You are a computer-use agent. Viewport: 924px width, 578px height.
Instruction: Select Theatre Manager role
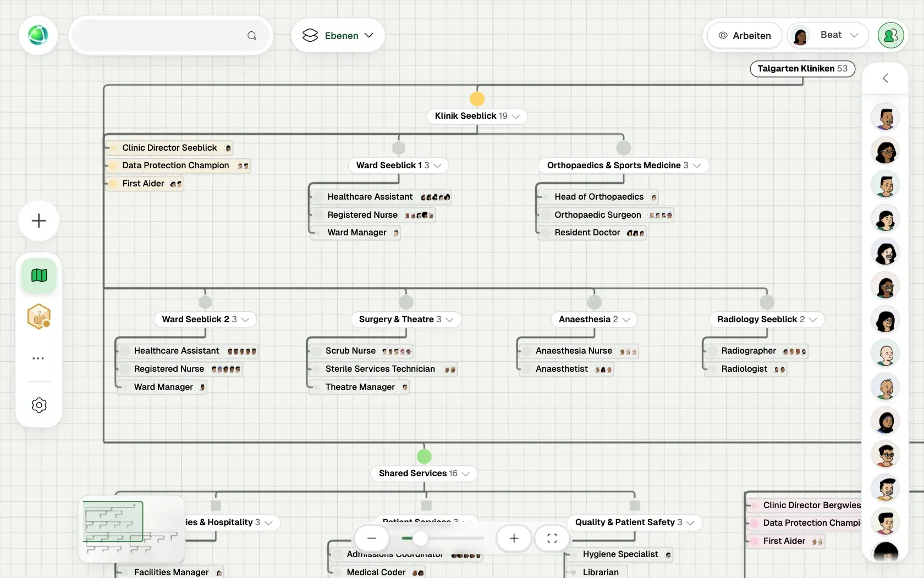click(x=360, y=387)
